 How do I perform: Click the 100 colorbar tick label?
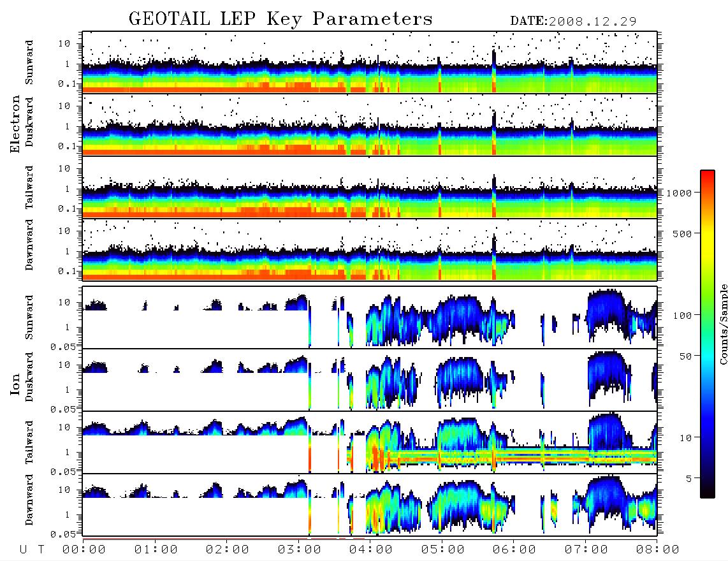tap(682, 316)
